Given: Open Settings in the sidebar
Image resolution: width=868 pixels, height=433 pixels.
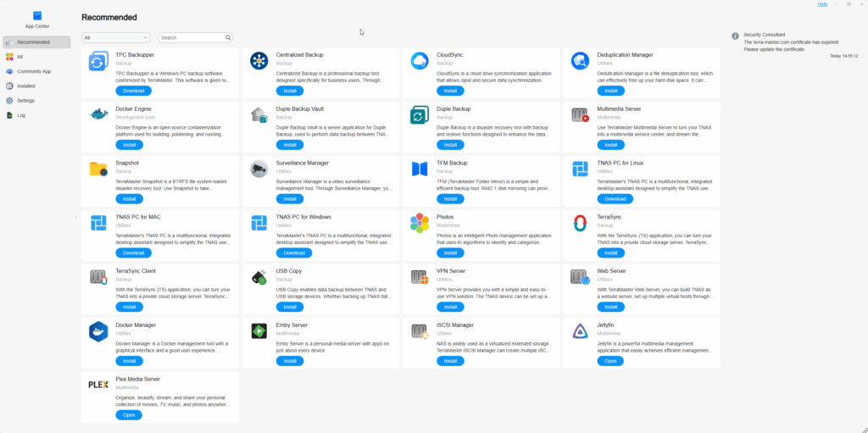Looking at the screenshot, I should [x=36, y=101].
